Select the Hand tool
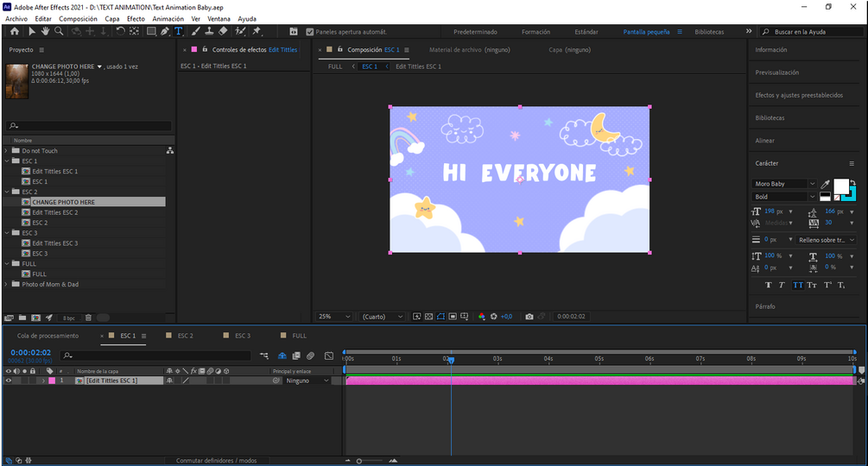This screenshot has width=868, height=466. [x=45, y=32]
